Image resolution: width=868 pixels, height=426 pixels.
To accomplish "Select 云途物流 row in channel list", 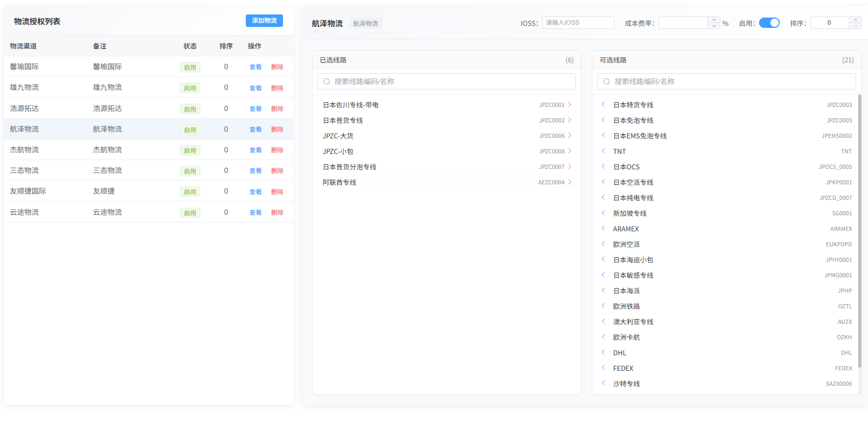I will coord(148,212).
